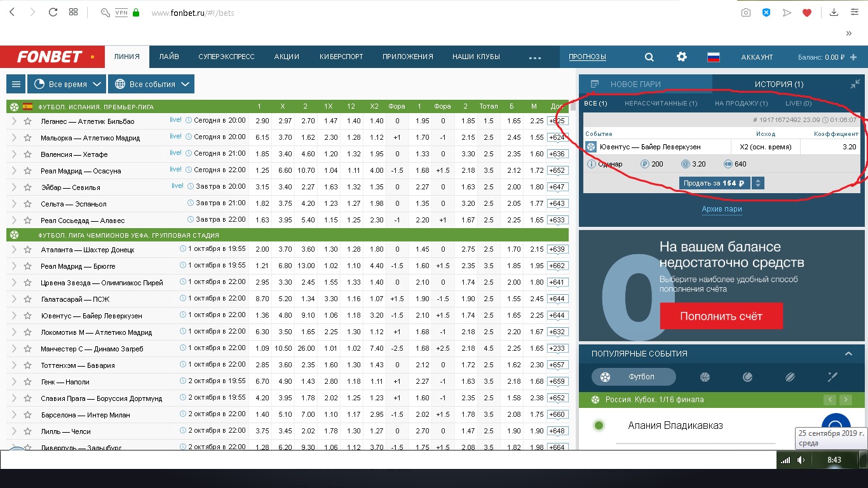The height and width of the screenshot is (488, 868).
Task: Open the Суперэкспресс section
Action: tap(226, 57)
